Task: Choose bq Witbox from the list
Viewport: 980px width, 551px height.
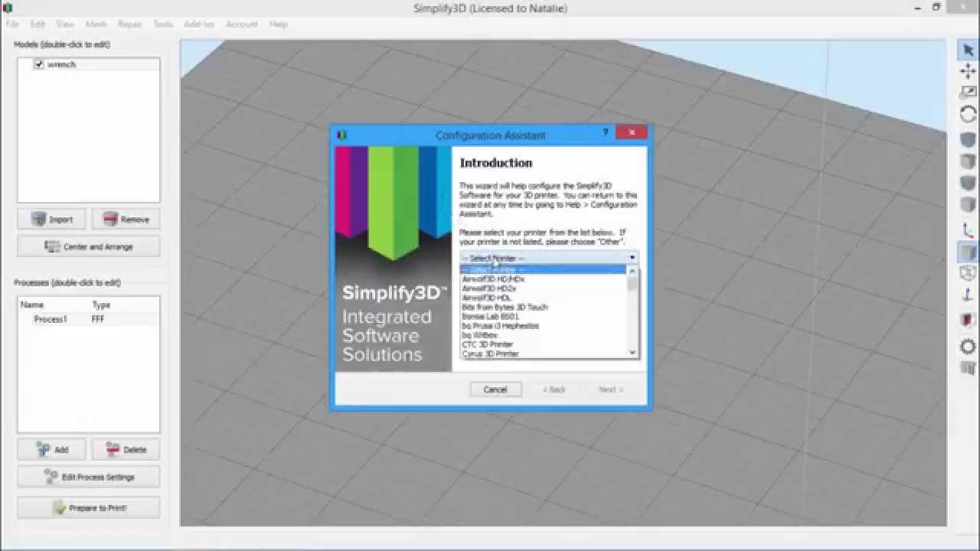Action: tap(544, 335)
